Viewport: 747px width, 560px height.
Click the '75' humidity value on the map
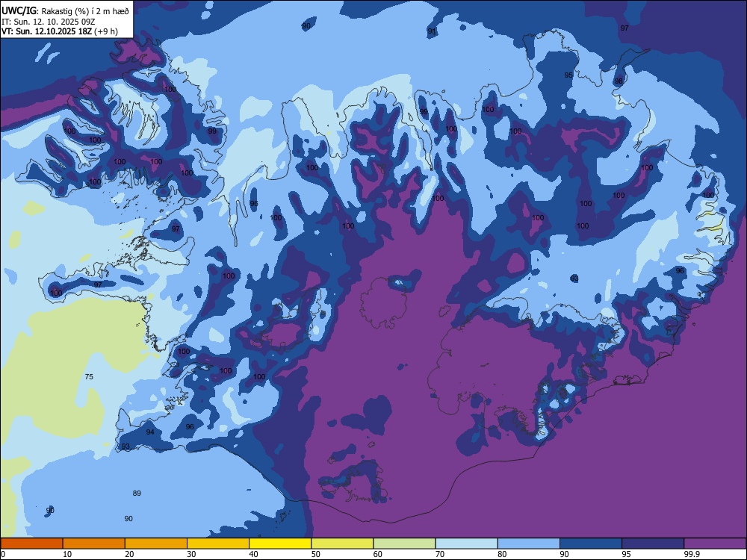pyautogui.click(x=89, y=376)
